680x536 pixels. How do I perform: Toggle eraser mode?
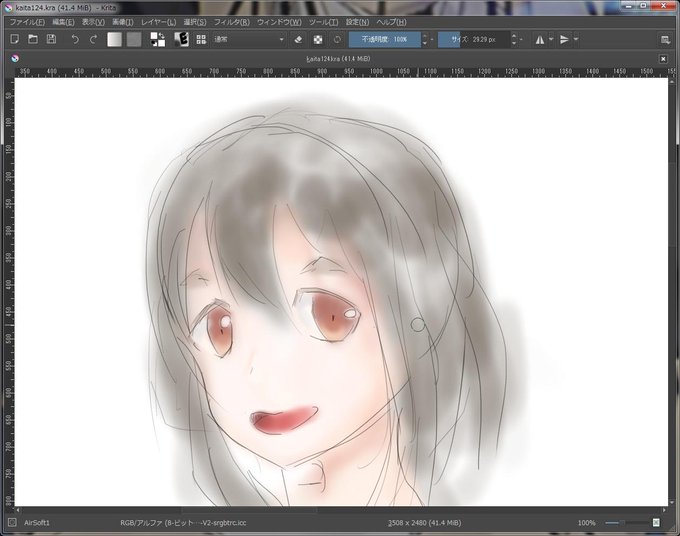pos(298,39)
